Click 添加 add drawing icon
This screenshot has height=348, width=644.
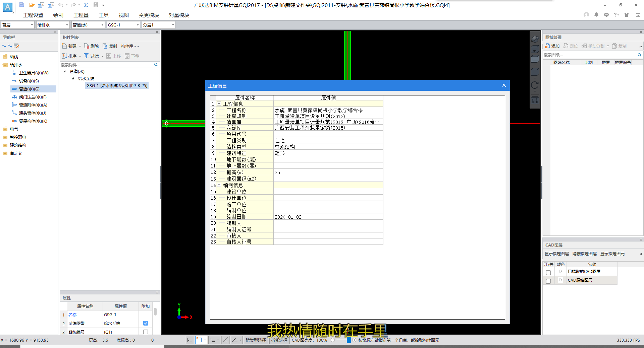pyautogui.click(x=552, y=46)
